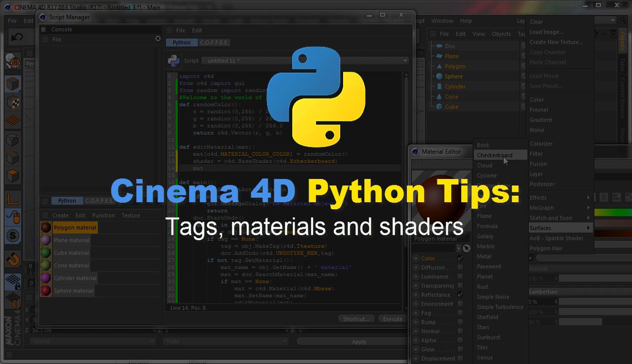Toggle the Enable Snap magnet icon
The width and height of the screenshot is (632, 364).
tap(13, 258)
